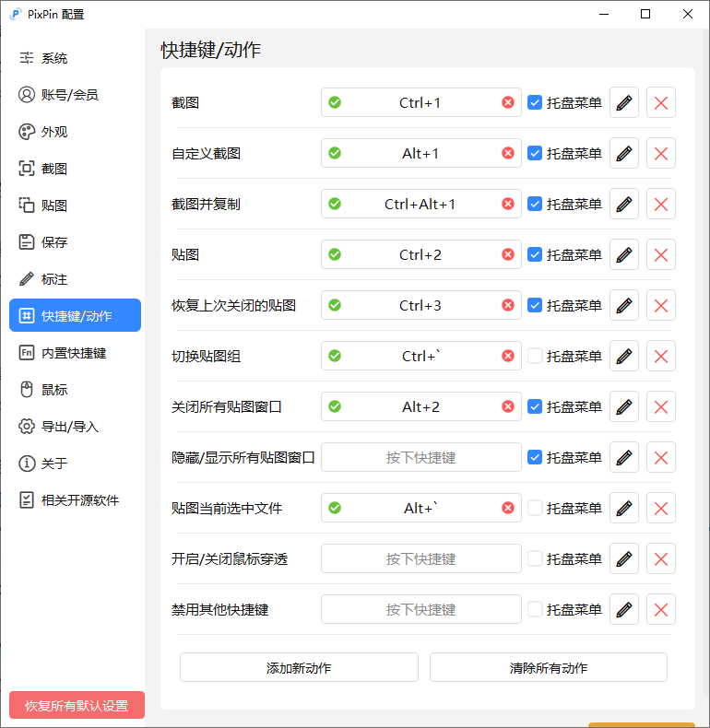
Task: Select the 快捷键/动作 sidebar item
Action: 75,316
